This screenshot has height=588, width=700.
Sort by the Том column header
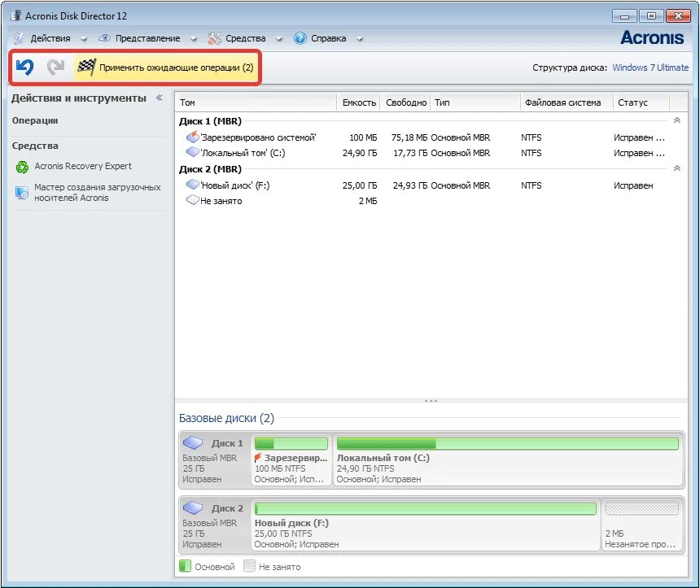(256, 102)
